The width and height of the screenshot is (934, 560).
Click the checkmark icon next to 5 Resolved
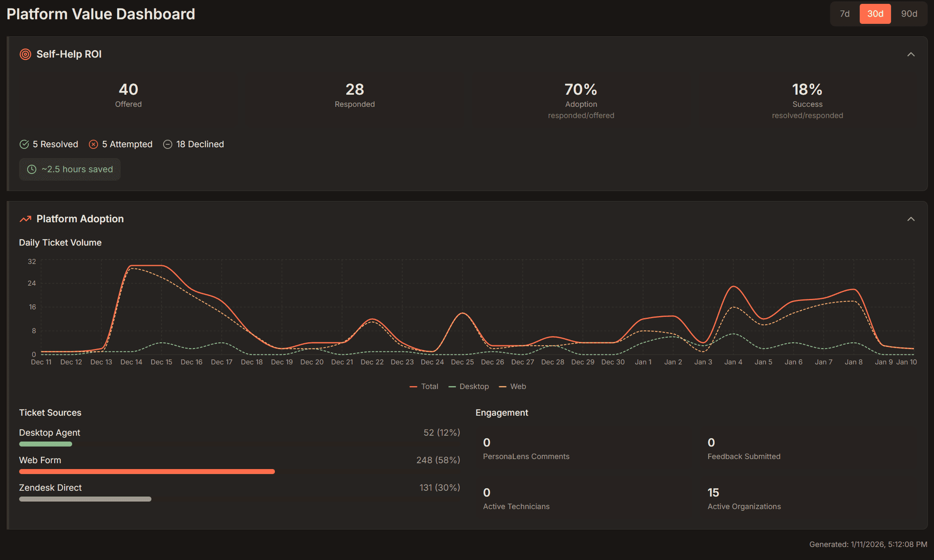(x=24, y=144)
